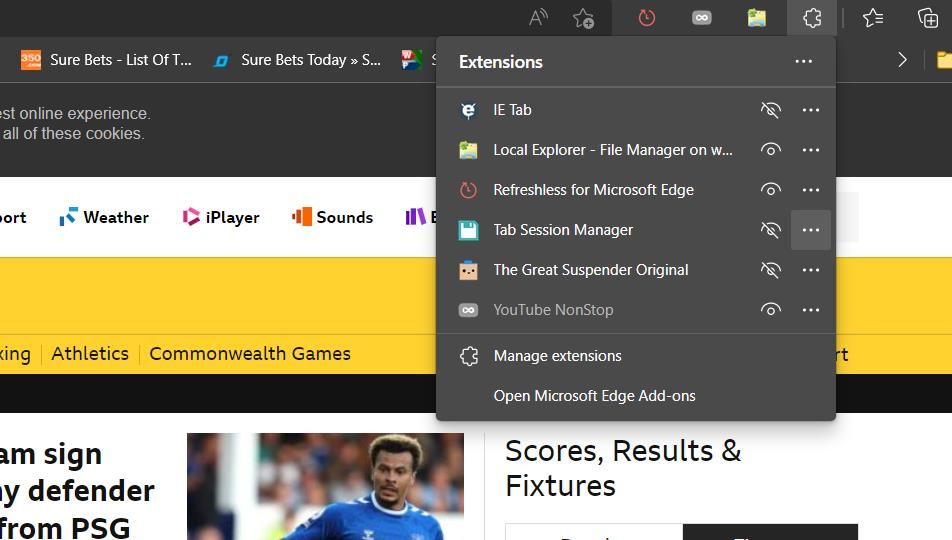Open the yellow folder in the favorites bar

click(x=944, y=60)
